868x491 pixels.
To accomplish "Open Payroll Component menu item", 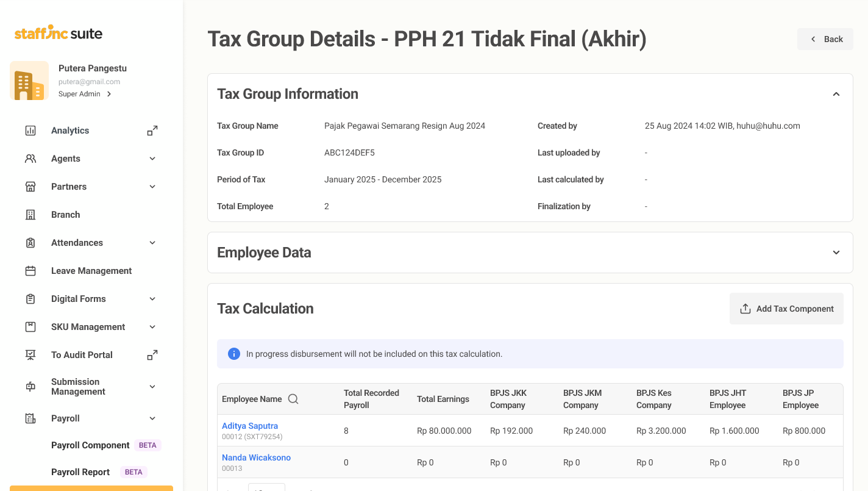I will (90, 445).
